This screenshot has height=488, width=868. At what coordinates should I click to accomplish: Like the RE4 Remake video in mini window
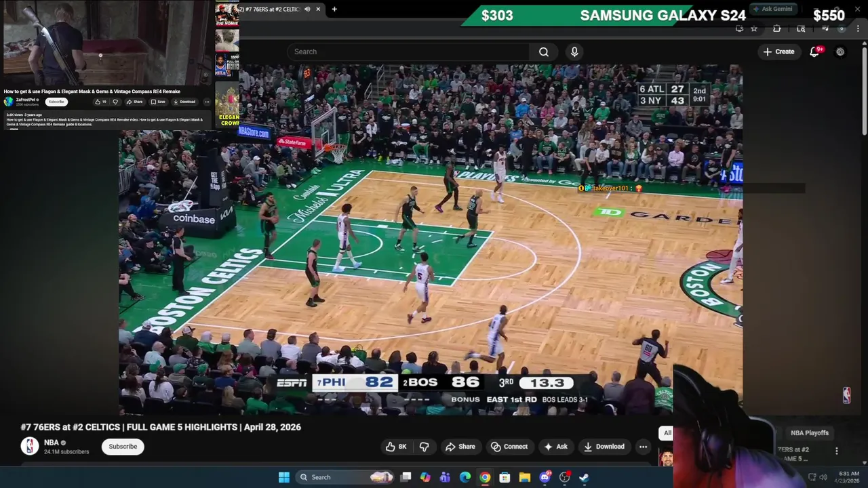tap(100, 102)
